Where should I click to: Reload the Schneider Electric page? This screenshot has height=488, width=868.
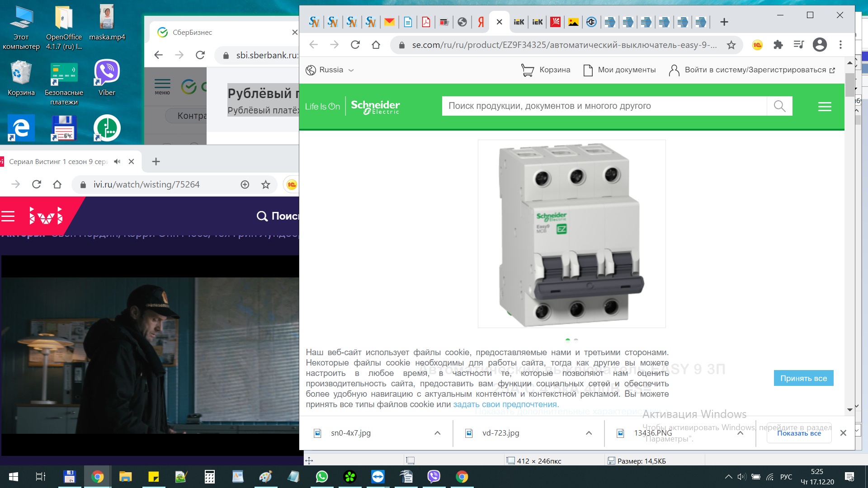355,45
